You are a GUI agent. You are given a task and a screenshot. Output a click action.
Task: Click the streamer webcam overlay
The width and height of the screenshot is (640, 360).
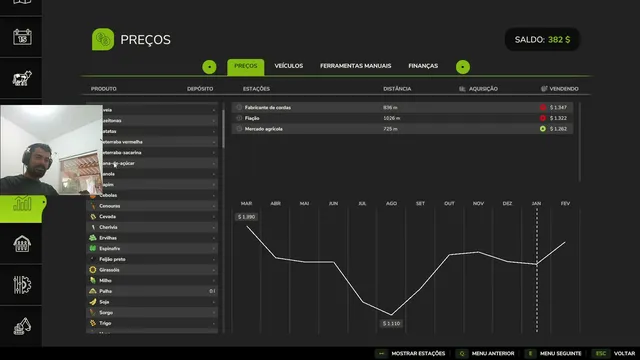pyautogui.click(x=51, y=150)
